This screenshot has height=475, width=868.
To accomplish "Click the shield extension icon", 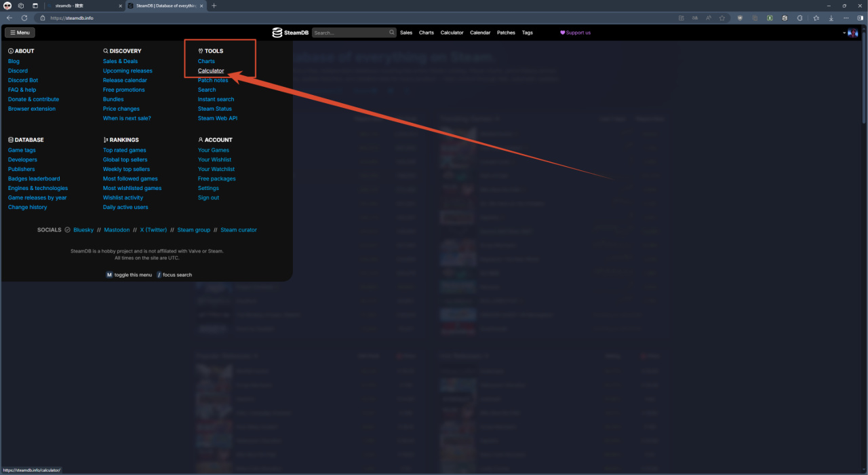I will 740,18.
